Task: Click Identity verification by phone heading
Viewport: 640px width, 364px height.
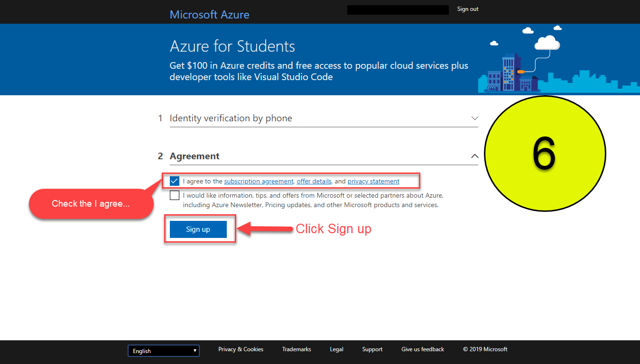Action: point(231,118)
